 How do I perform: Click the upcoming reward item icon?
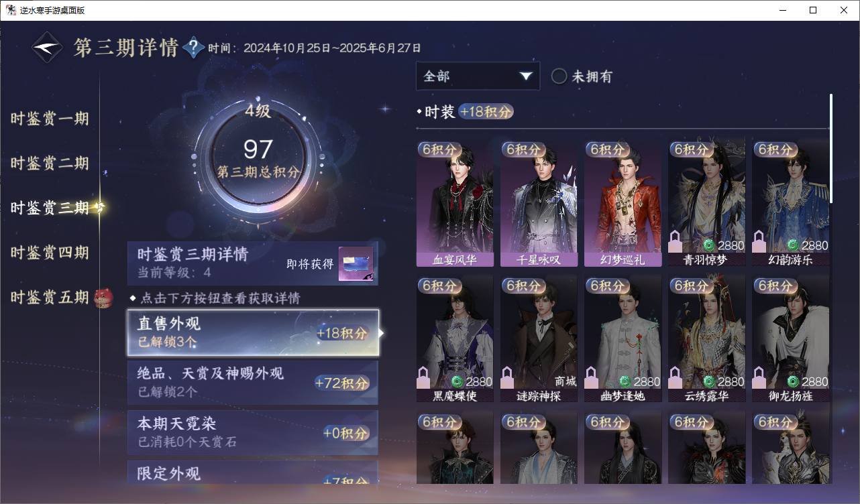point(356,264)
